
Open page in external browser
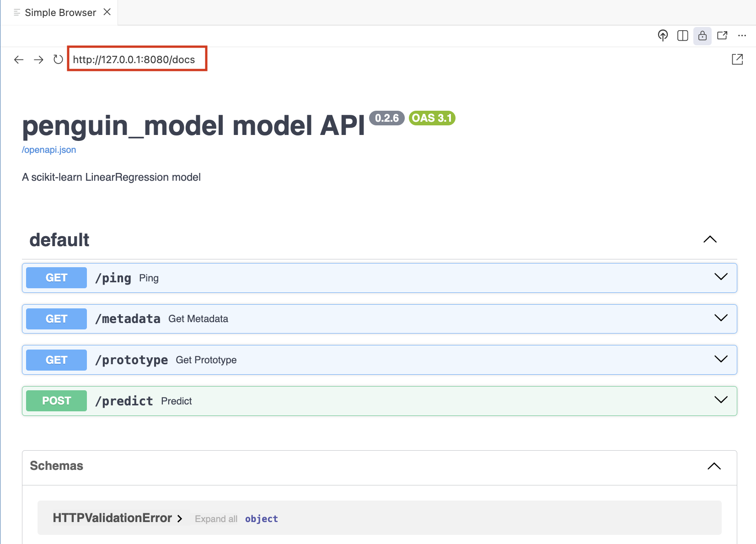(x=737, y=59)
